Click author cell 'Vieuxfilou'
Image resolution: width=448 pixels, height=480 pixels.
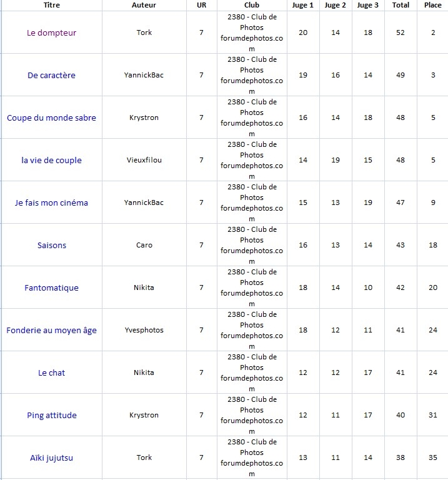tap(144, 160)
